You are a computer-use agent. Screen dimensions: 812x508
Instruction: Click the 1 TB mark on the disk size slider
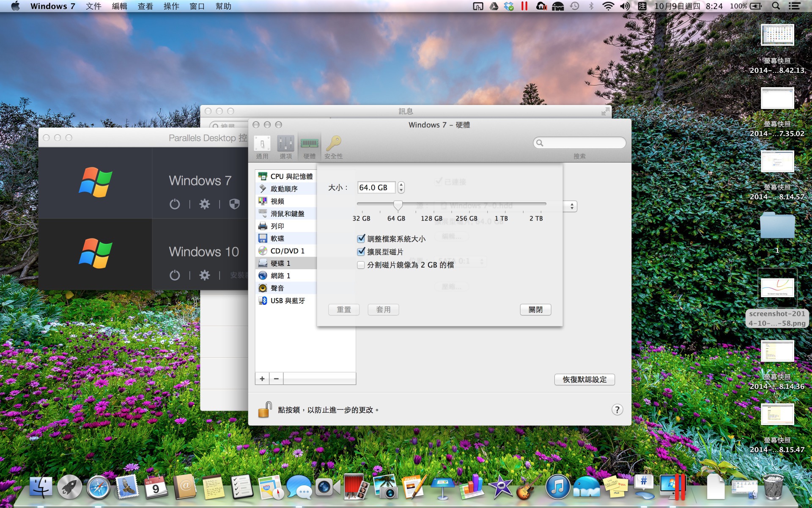click(x=501, y=218)
